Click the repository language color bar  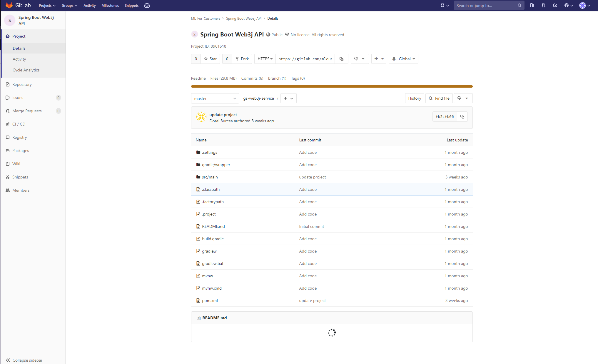coord(332,86)
